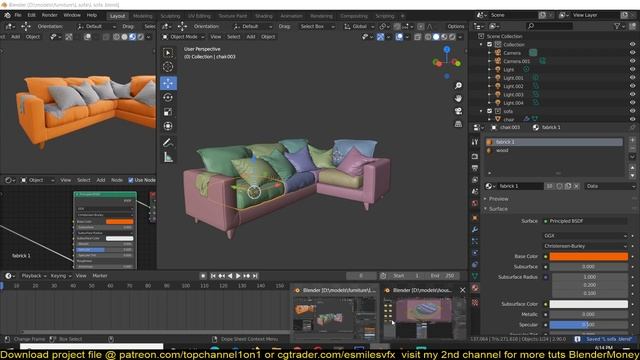Screen dimensions: 640x360
Task: Jump to the timeline end frame
Action: 255,276
